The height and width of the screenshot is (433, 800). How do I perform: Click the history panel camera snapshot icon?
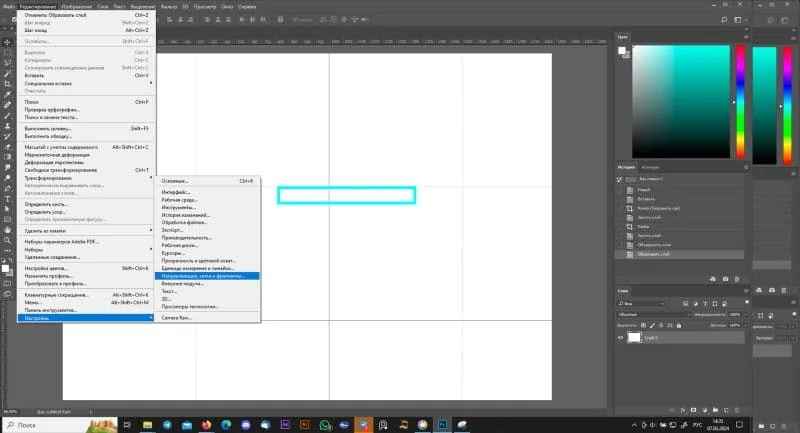[x=725, y=279]
